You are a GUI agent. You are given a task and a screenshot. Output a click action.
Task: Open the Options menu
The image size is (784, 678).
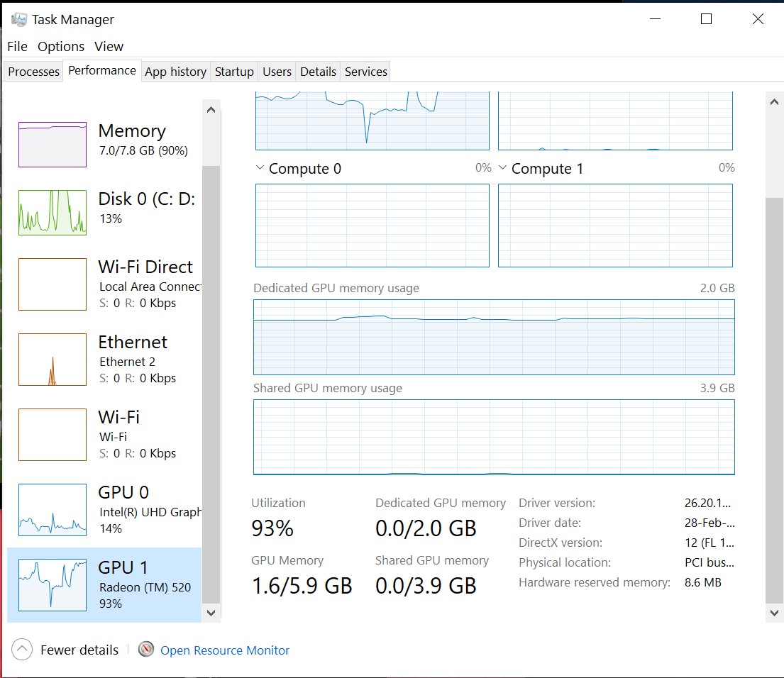(60, 46)
